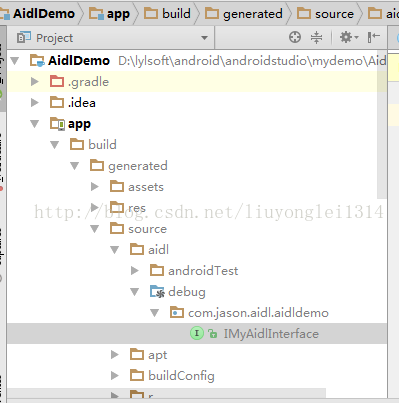Click the build breadcrumb
399x403 pixels.
[x=167, y=14]
